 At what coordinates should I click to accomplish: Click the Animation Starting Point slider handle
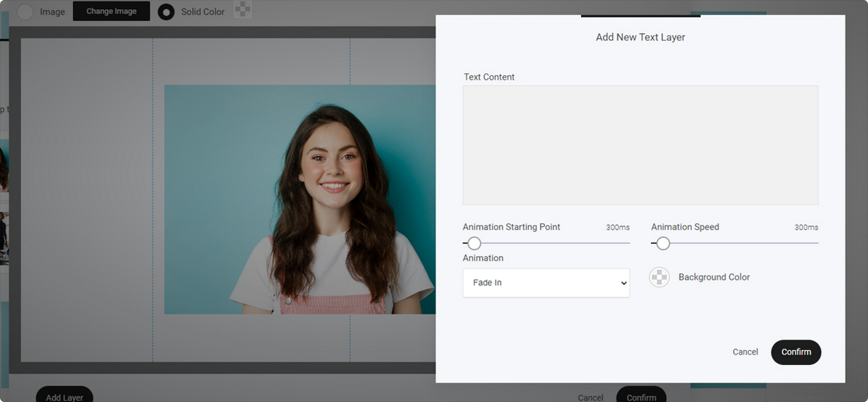coord(475,243)
